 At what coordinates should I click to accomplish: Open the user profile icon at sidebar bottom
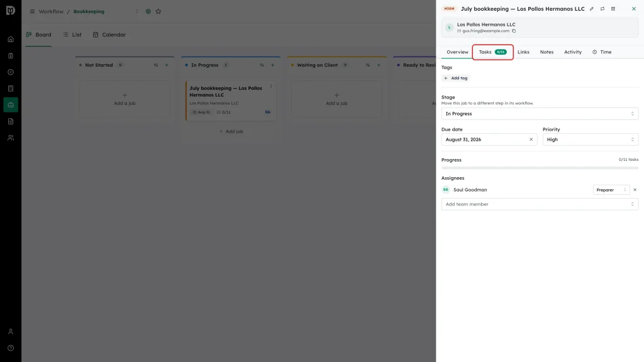click(11, 332)
